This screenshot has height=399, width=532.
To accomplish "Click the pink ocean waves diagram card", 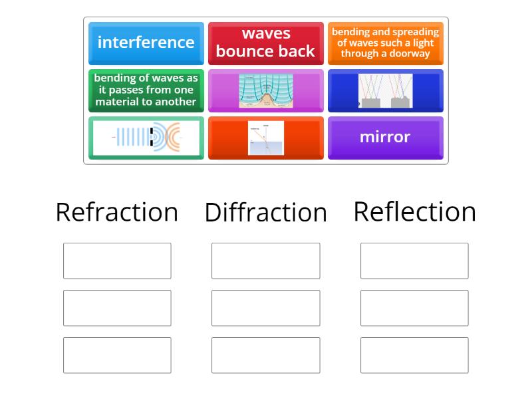I will tap(266, 90).
